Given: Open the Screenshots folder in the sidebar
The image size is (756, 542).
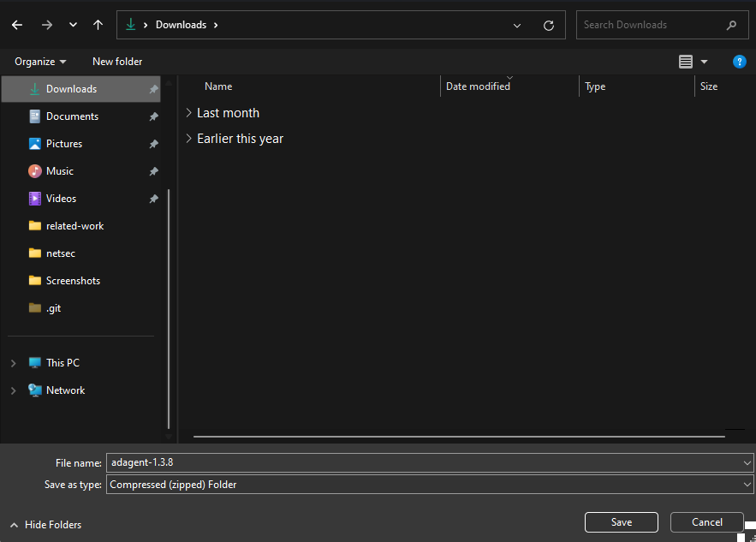Looking at the screenshot, I should (x=74, y=280).
